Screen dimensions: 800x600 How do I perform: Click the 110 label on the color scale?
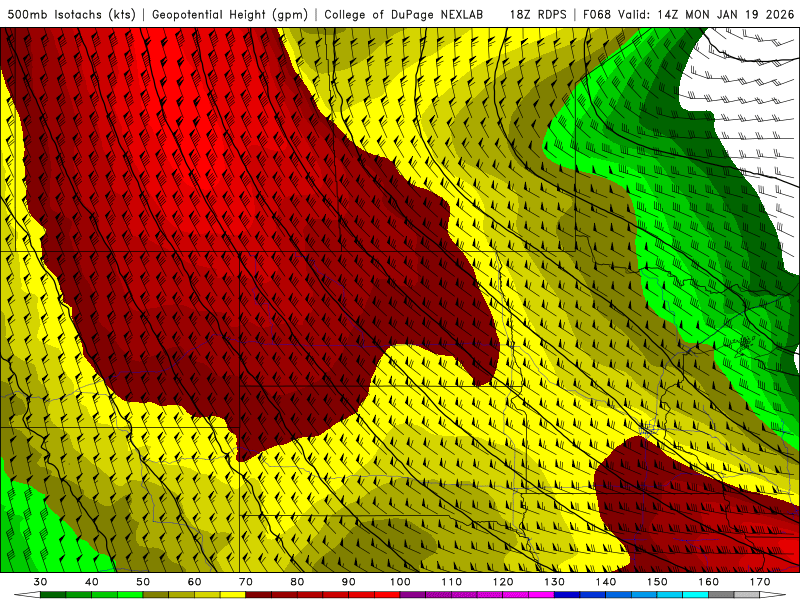452,582
